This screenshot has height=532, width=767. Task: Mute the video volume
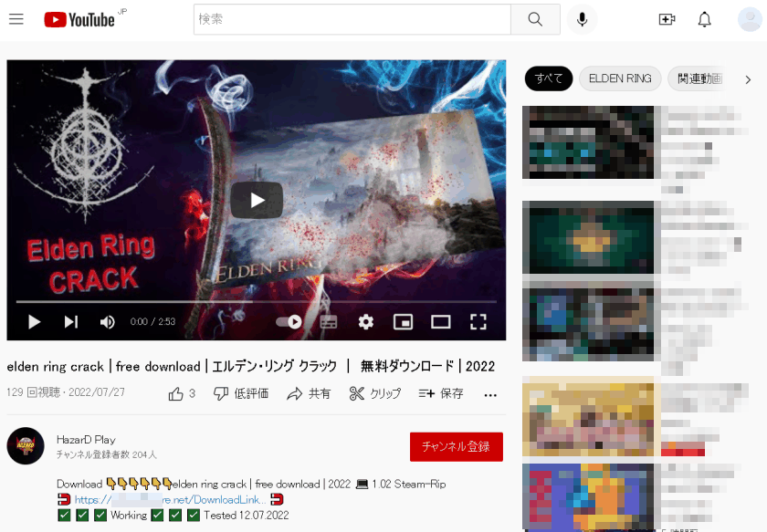pos(107,322)
